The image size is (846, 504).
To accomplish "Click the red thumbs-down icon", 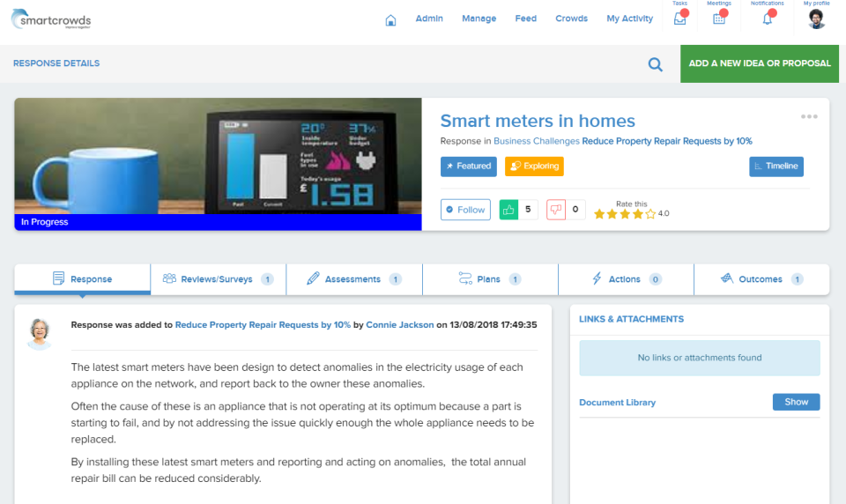I will pos(556,210).
